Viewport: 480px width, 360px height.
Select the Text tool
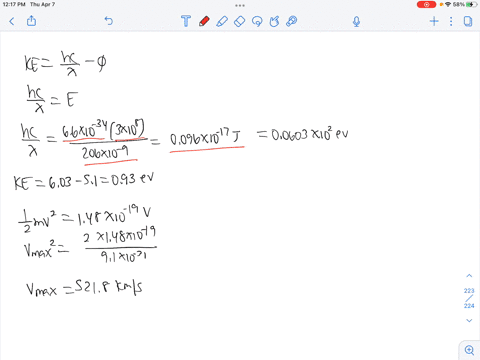(186, 21)
